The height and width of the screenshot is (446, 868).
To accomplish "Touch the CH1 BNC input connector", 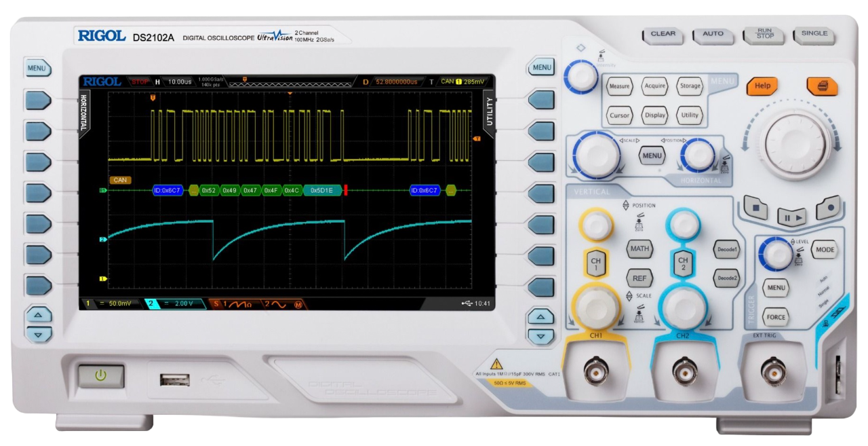I will (x=595, y=371).
